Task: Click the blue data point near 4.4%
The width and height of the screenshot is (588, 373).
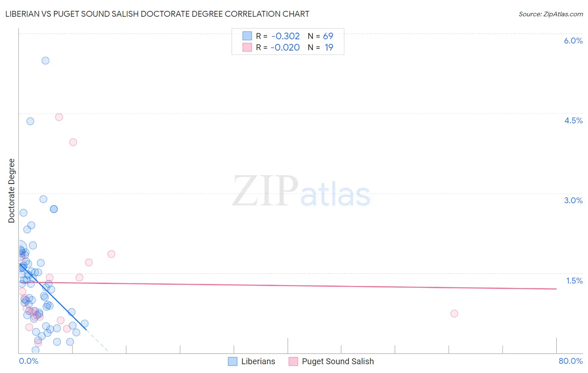Action: point(30,121)
